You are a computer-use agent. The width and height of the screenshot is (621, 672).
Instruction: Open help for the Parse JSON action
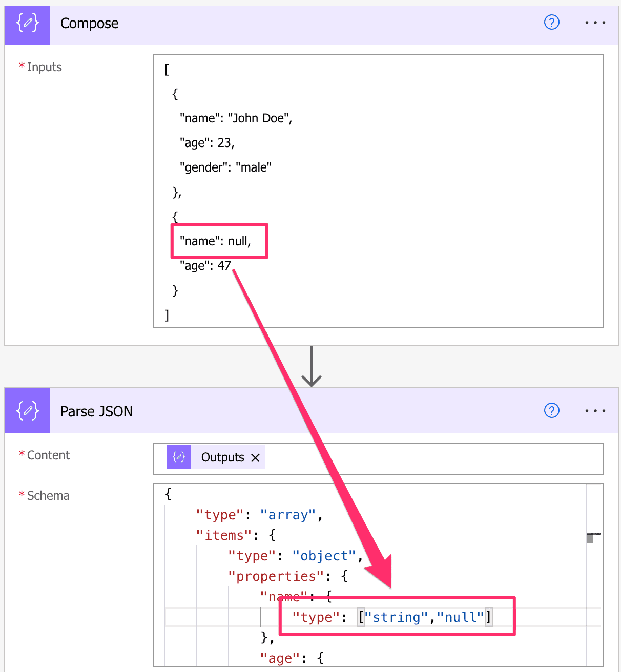(x=551, y=410)
